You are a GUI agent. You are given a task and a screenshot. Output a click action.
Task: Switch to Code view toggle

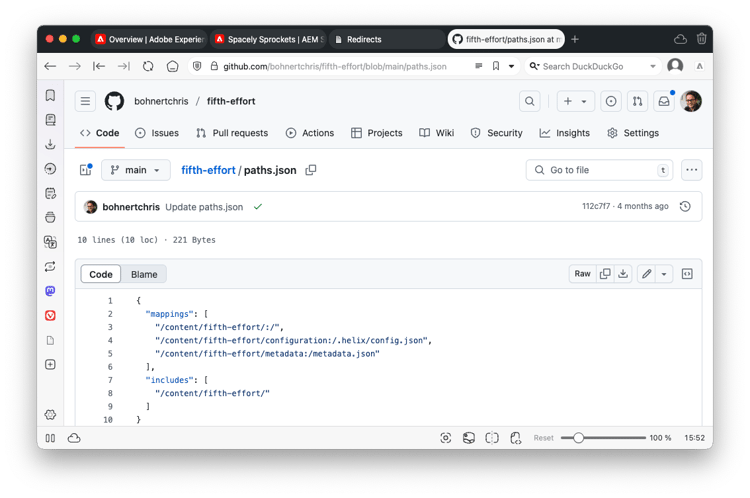[101, 274]
